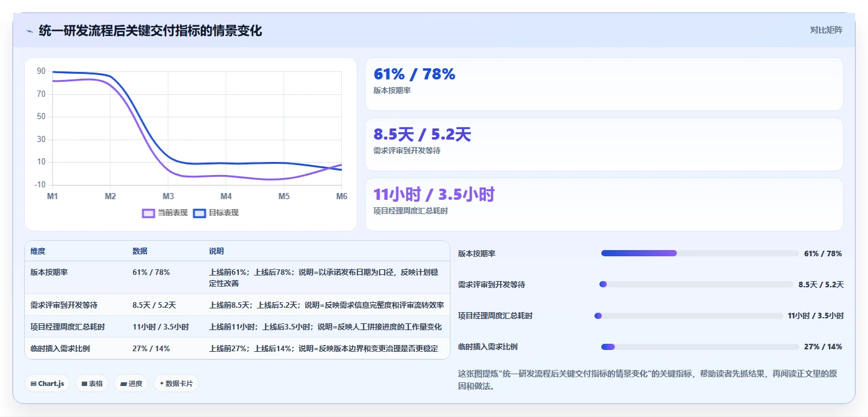Open the 8.5天 / 5.2天 data card
The image size is (868, 417).
[x=604, y=144]
